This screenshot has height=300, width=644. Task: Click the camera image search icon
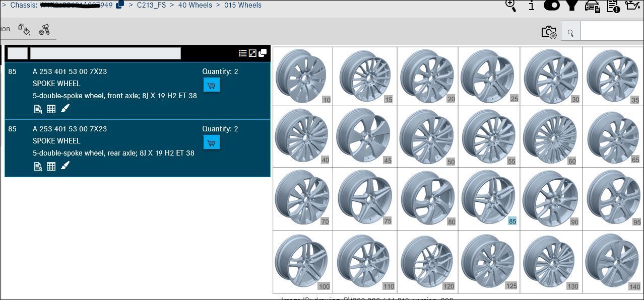pos(549,32)
